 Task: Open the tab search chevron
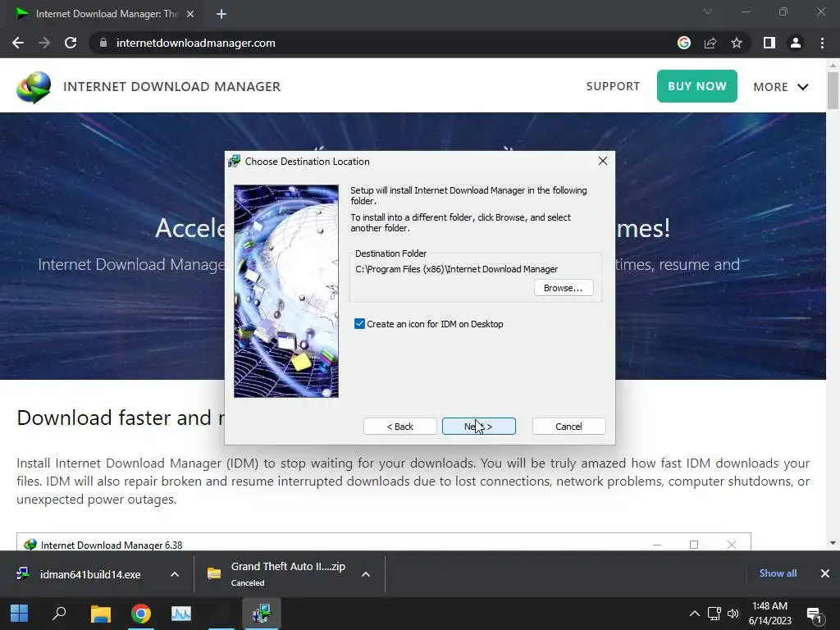click(708, 11)
